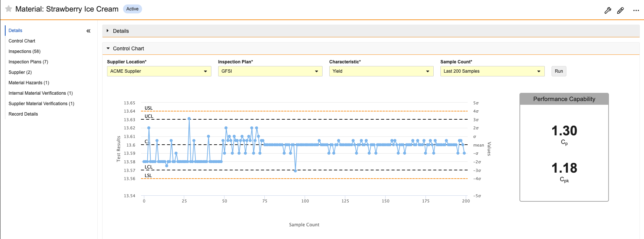Open the three-dot more actions menu

[636, 10]
